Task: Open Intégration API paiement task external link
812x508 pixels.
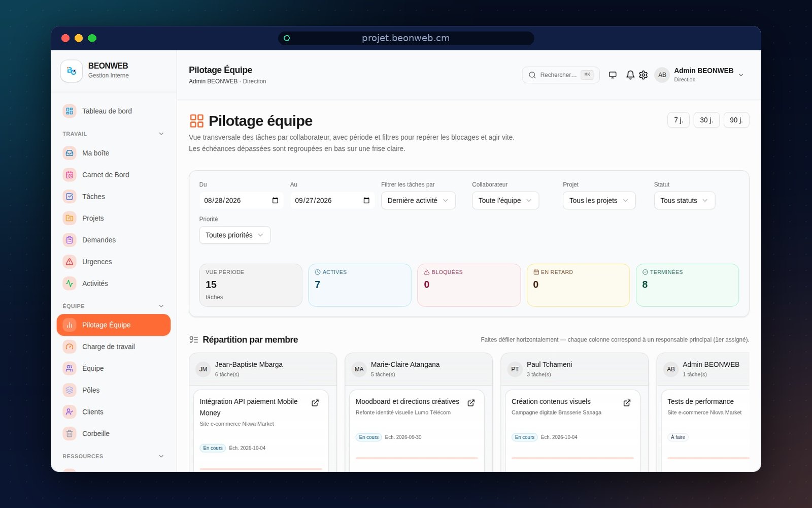Action: tap(315, 403)
